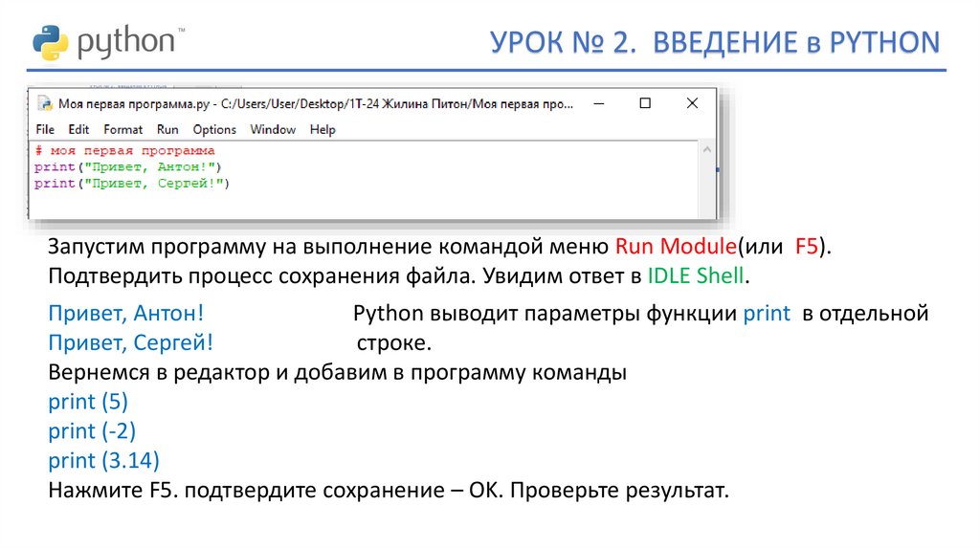
Task: Minimize the IDLE editor window
Action: tap(599, 103)
